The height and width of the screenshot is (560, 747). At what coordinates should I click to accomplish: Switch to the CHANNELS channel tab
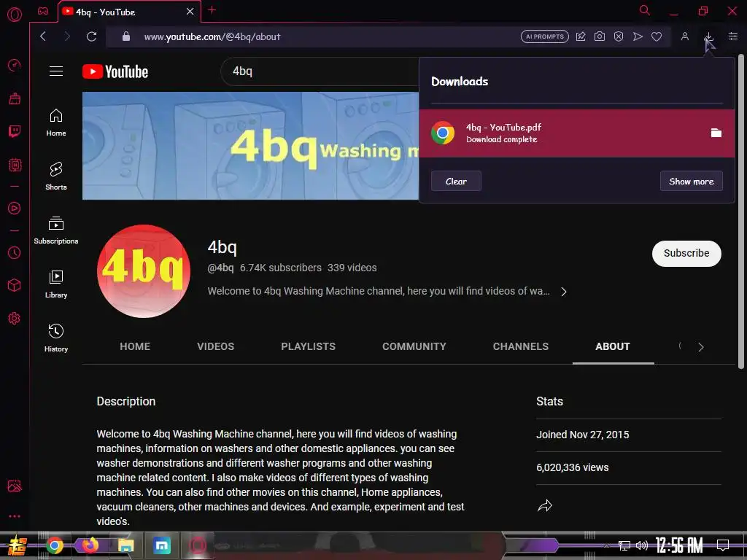521,346
